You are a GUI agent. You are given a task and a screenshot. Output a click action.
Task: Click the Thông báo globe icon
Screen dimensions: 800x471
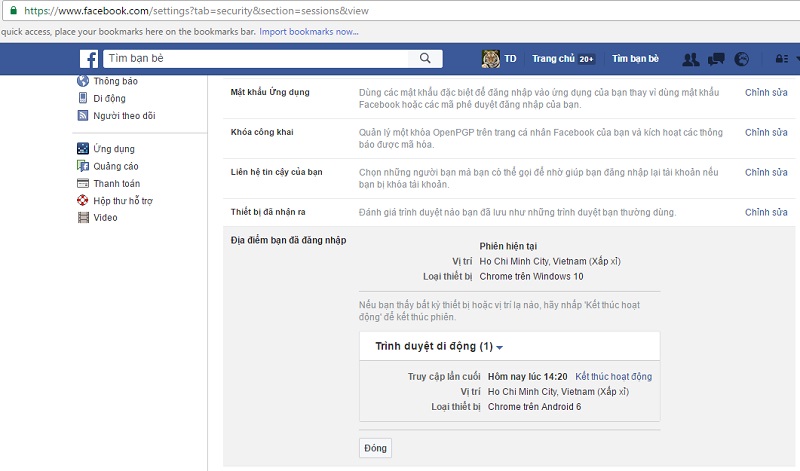click(83, 81)
